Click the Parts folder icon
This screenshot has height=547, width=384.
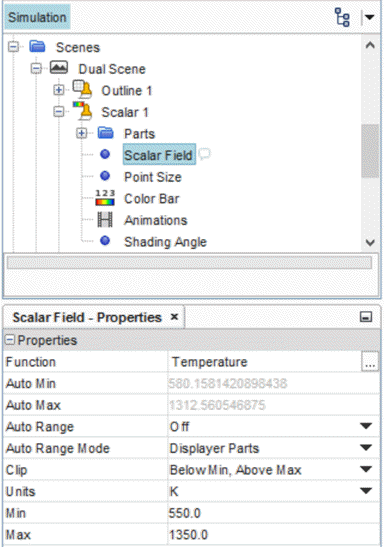point(106,133)
